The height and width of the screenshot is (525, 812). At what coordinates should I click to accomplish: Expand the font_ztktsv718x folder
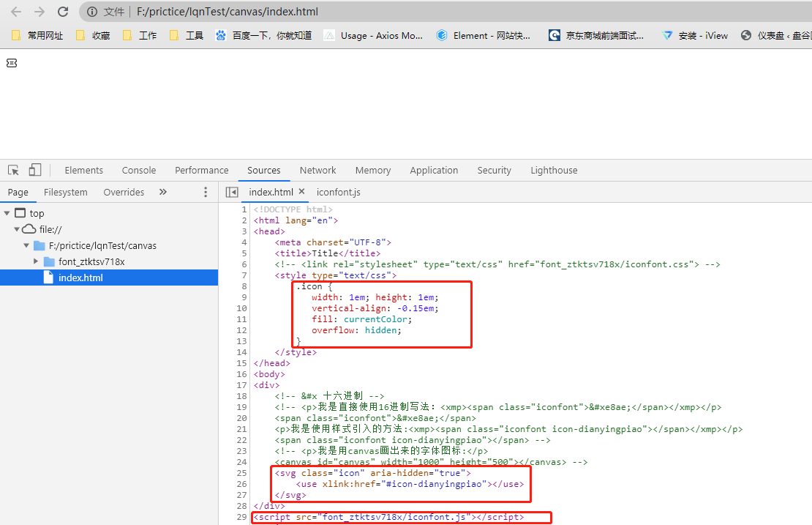[36, 261]
